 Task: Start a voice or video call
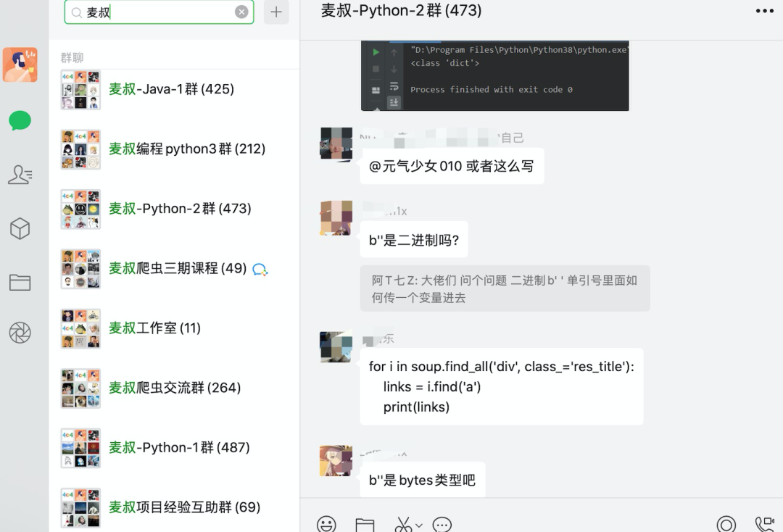tap(765, 524)
